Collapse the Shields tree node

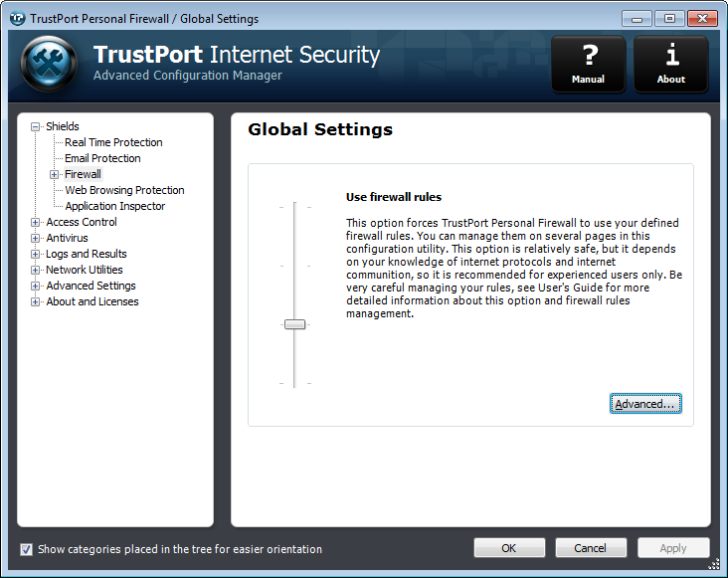pyautogui.click(x=35, y=126)
